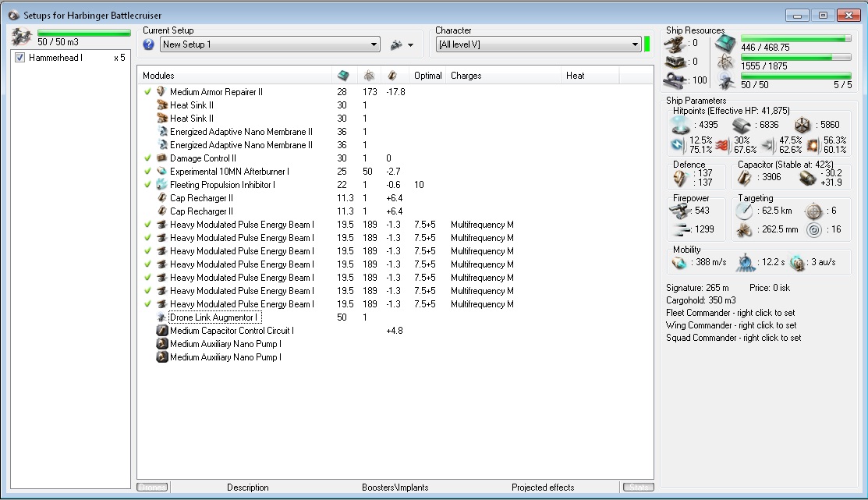
Task: Click the Medium Capacitor Control Circuit I icon
Action: pos(161,331)
